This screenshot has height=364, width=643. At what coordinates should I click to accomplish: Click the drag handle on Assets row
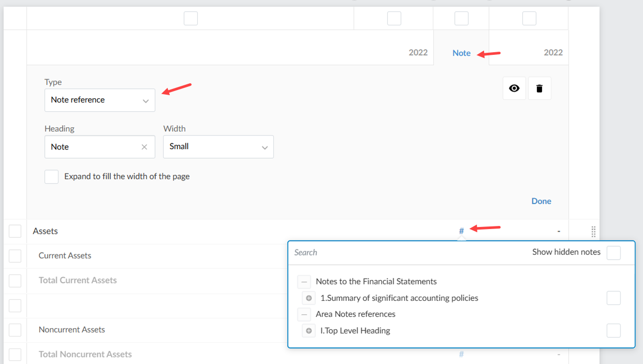593,232
